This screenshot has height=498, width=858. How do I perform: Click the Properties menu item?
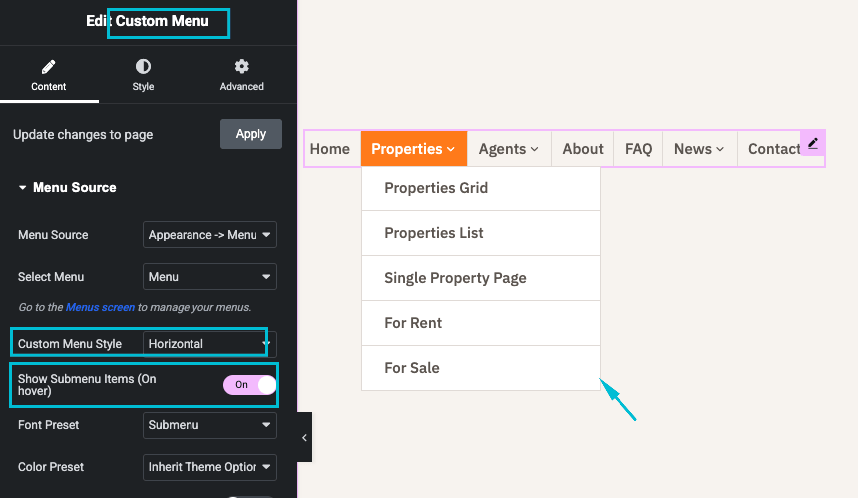pyautogui.click(x=413, y=149)
